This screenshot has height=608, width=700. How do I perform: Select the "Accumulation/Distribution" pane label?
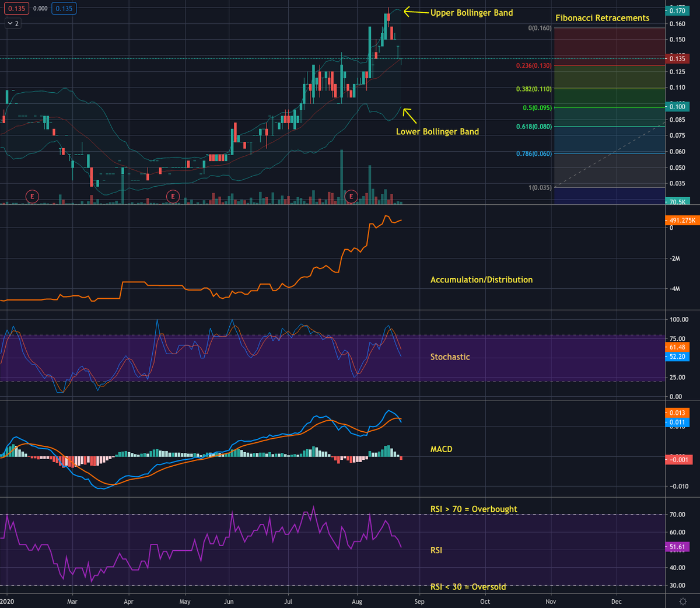click(x=481, y=279)
